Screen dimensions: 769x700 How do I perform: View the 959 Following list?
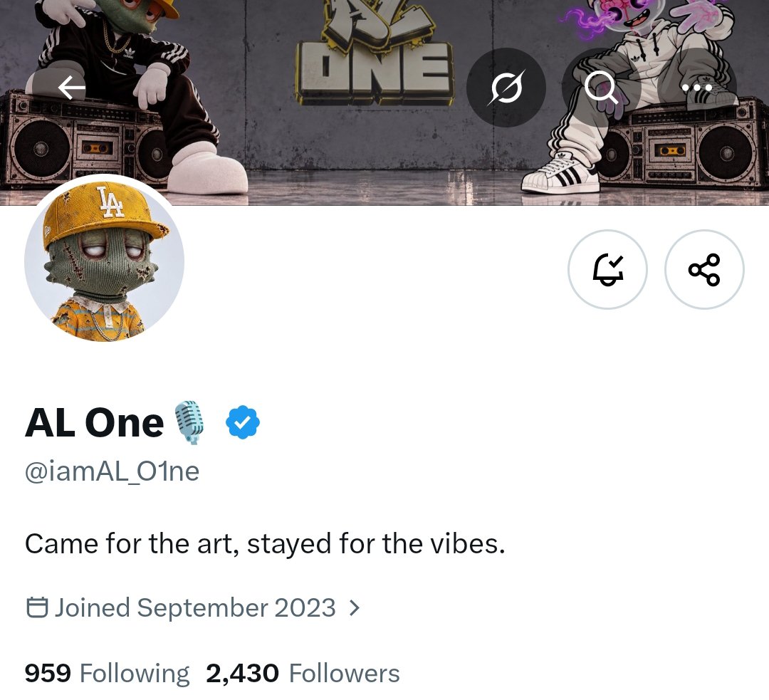coord(107,673)
